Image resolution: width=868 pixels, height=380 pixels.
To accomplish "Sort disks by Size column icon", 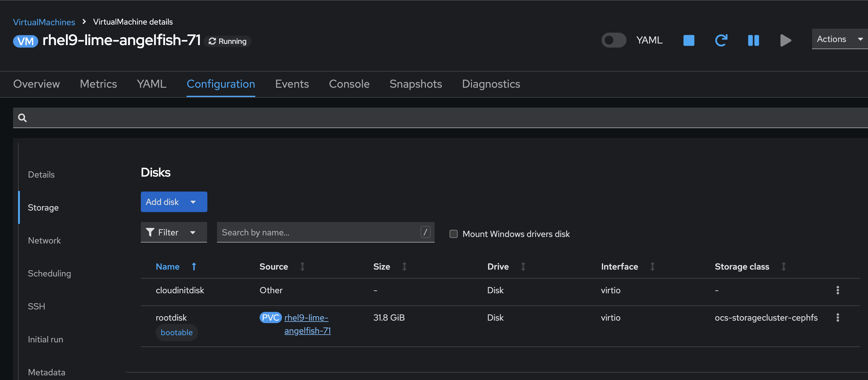I will pyautogui.click(x=404, y=266).
